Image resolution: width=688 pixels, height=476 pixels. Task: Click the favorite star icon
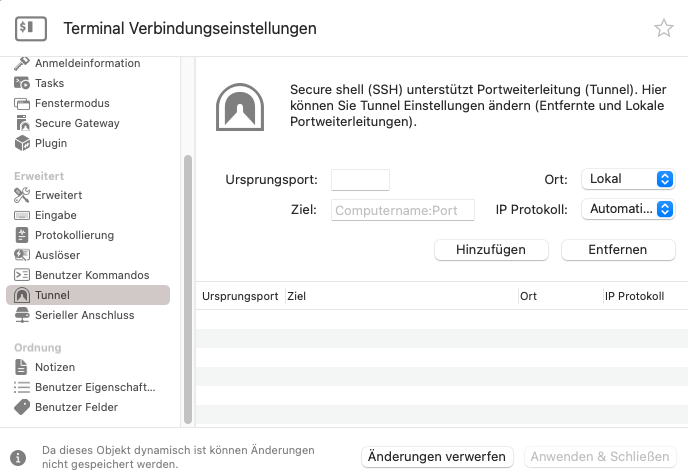tap(664, 29)
